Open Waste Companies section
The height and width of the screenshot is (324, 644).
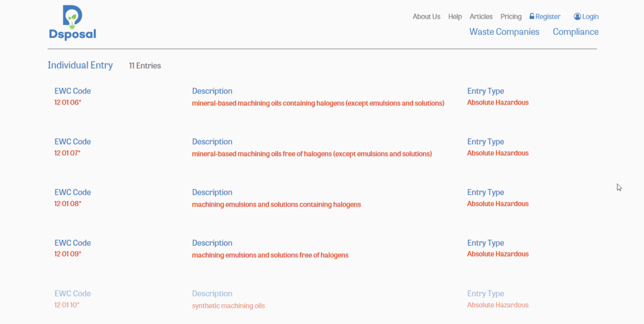pos(504,32)
